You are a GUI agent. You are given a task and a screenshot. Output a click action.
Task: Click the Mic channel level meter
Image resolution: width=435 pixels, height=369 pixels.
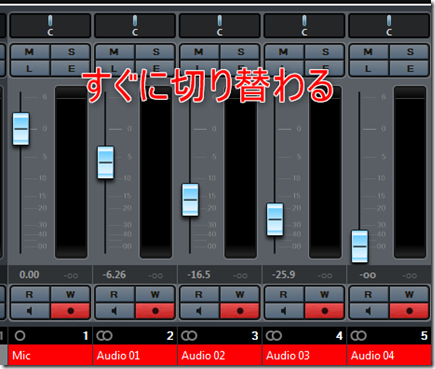point(71,172)
